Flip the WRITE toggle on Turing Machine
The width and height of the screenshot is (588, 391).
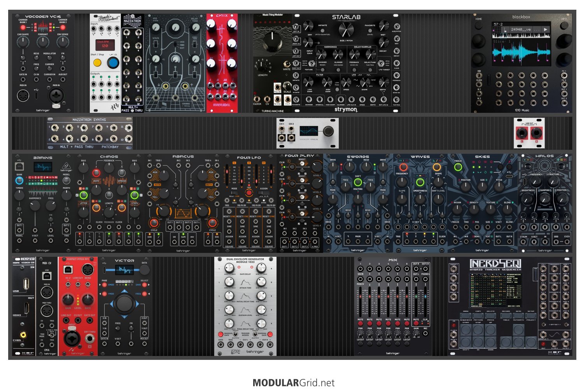[287, 64]
